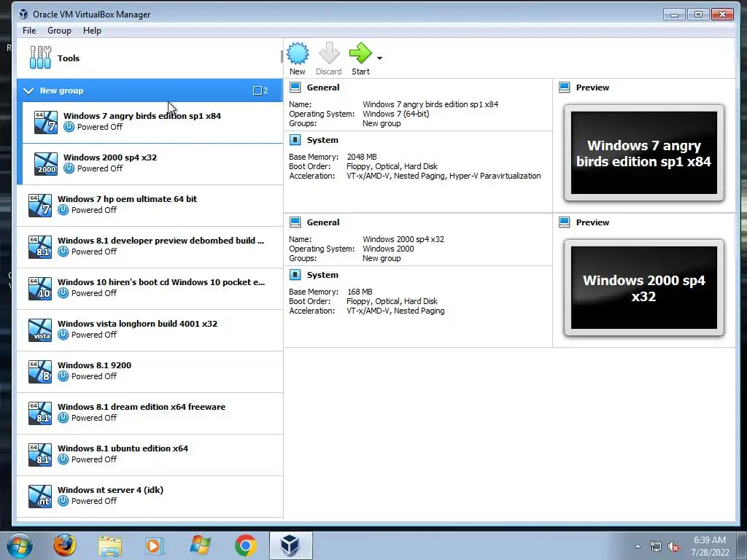Viewport: 747px width, 560px height.
Task: Open the Windows Start orb
Action: click(20, 545)
